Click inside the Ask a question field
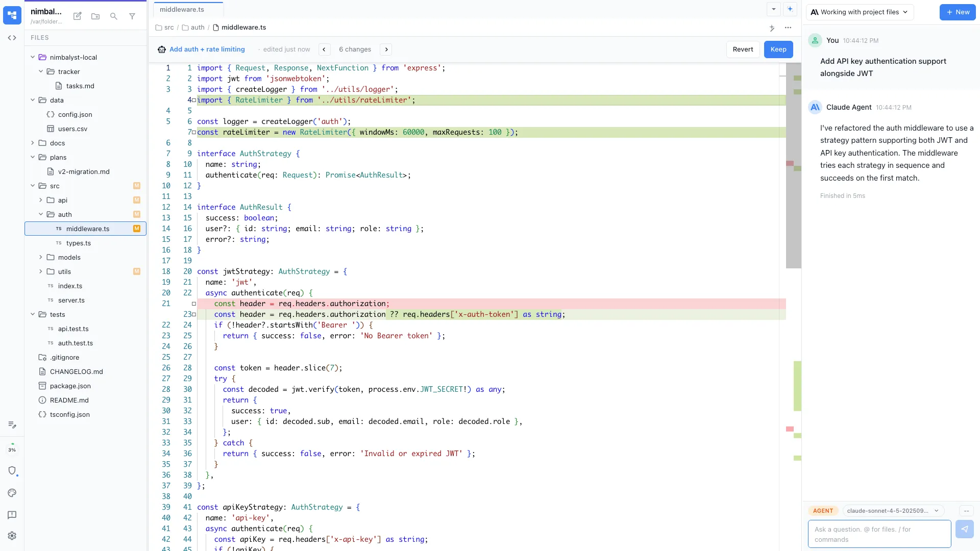Image resolution: width=980 pixels, height=551 pixels. 878,534
